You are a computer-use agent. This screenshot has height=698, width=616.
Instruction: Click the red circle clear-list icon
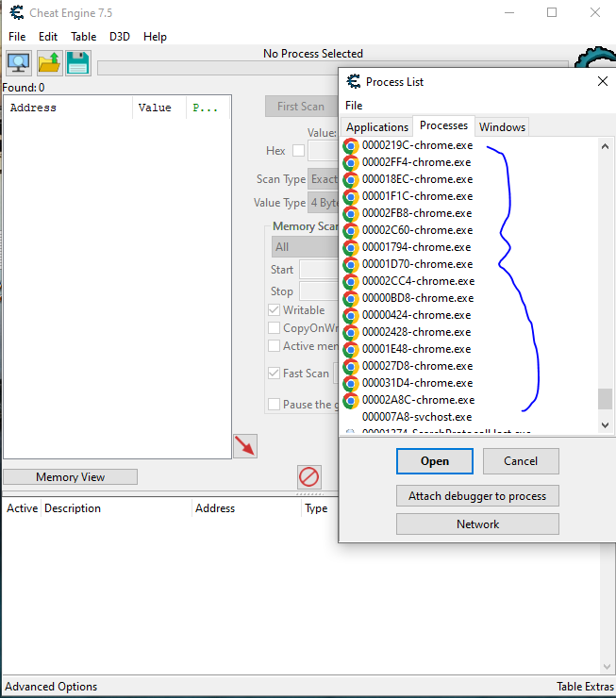(x=308, y=477)
